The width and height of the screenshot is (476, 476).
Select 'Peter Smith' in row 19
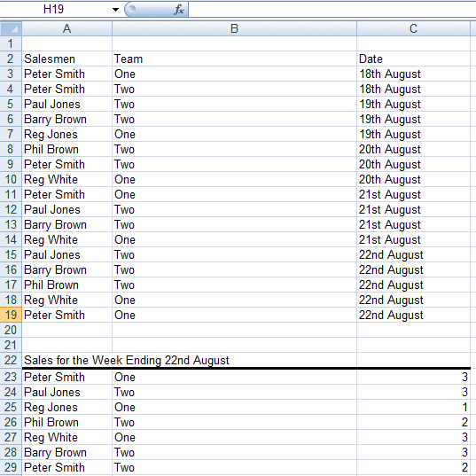[x=66, y=315]
